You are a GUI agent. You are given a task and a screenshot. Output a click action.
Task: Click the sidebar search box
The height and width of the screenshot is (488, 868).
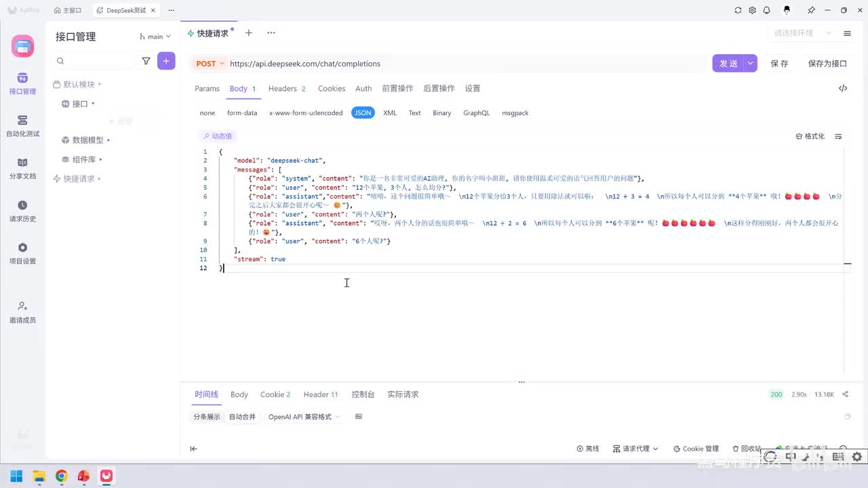pyautogui.click(x=94, y=61)
